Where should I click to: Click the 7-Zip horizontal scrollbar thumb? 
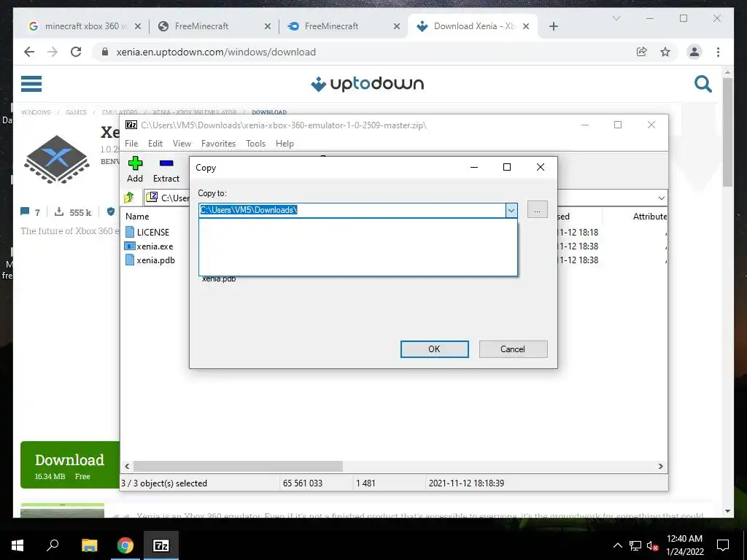238,466
